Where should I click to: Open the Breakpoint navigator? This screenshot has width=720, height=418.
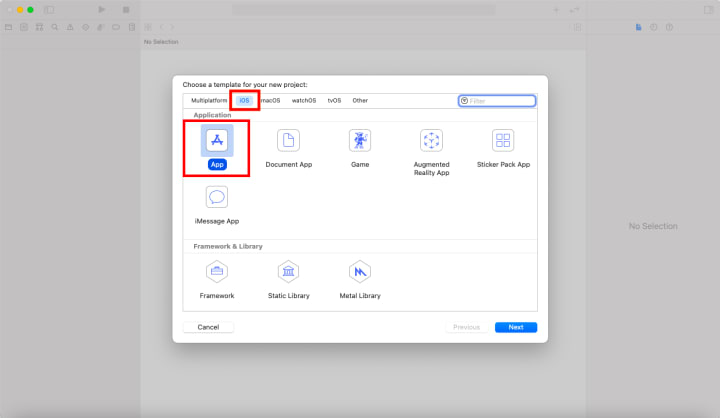click(x=116, y=27)
